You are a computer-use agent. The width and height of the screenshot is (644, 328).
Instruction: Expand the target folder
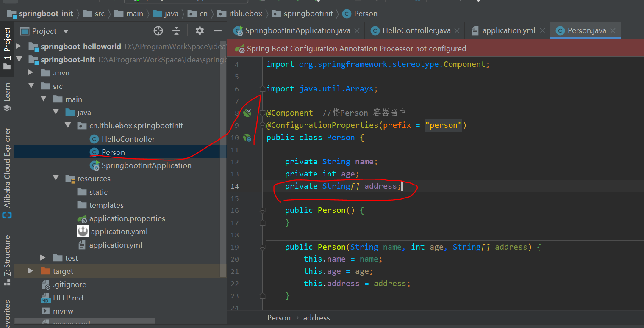tap(31, 271)
